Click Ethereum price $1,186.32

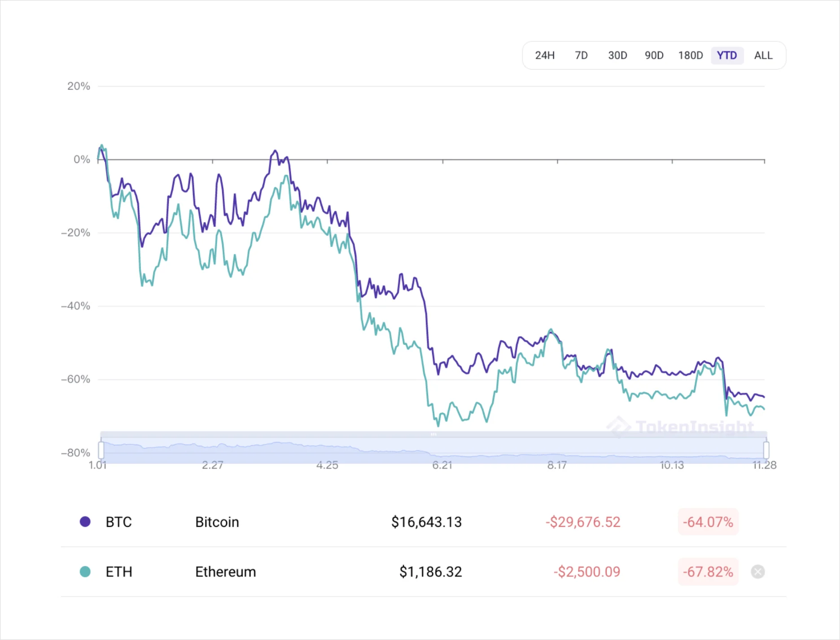pyautogui.click(x=430, y=572)
